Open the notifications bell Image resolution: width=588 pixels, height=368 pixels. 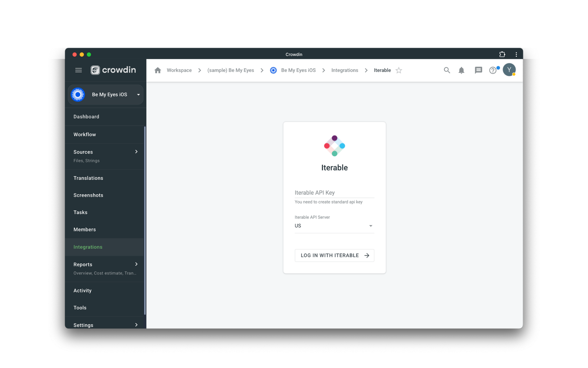click(x=461, y=70)
